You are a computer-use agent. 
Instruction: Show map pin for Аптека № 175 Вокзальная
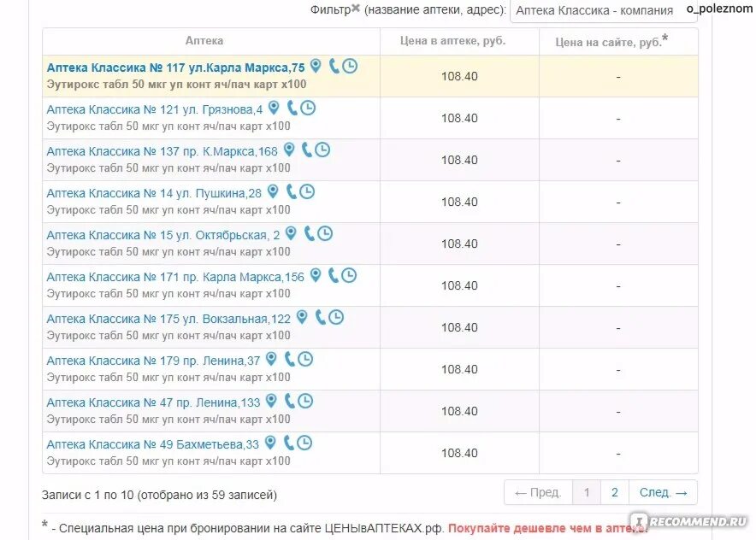pyautogui.click(x=302, y=317)
